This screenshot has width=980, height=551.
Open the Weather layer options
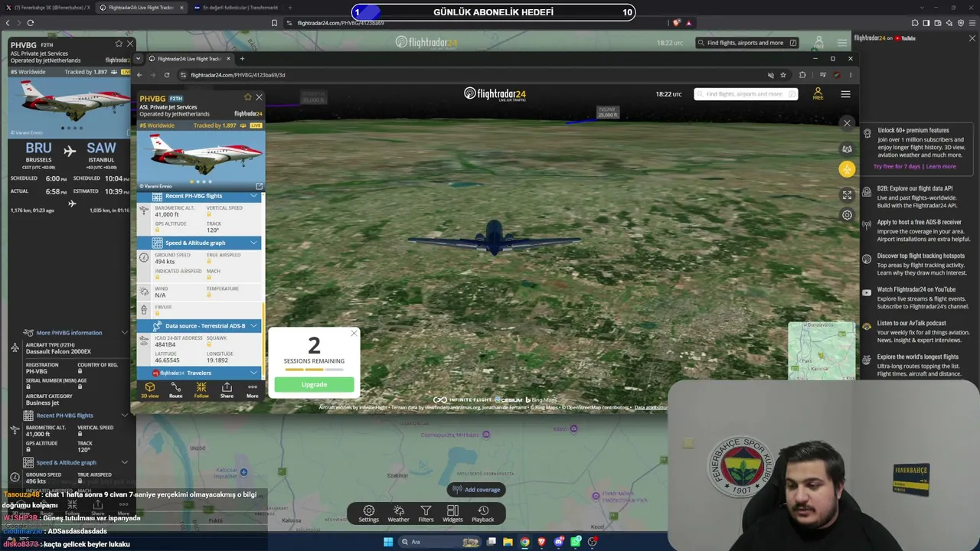398,514
